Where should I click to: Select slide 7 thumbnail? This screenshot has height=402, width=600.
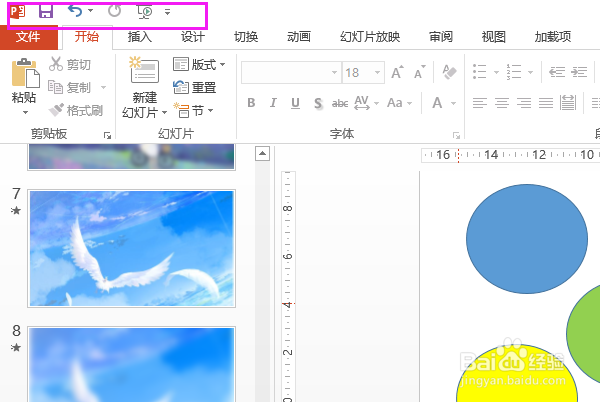tap(132, 249)
